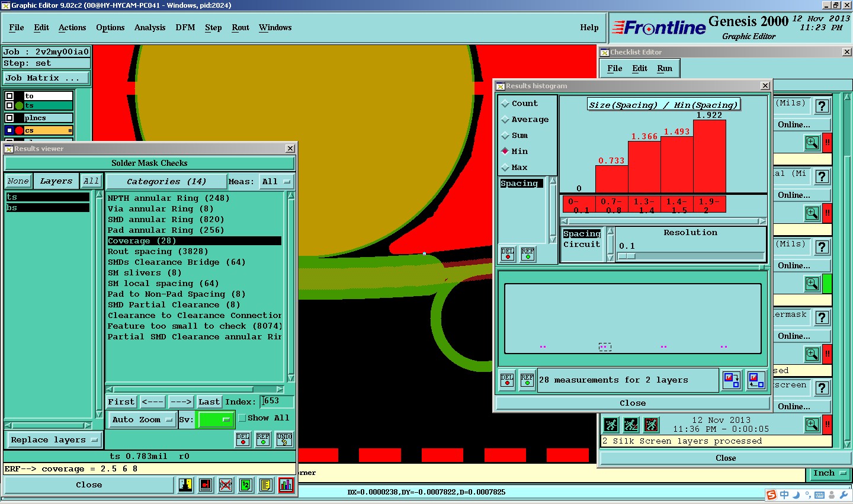
Task: Click REF icon under the Spacing list
Action: click(528, 254)
